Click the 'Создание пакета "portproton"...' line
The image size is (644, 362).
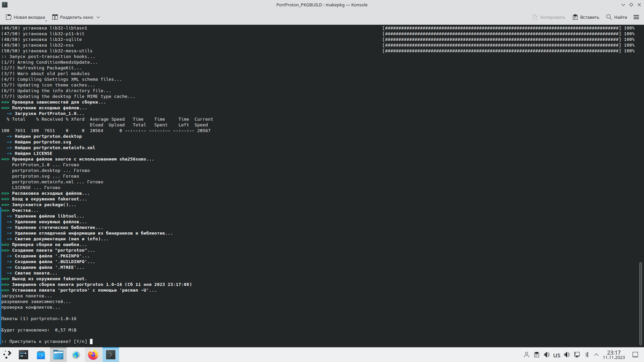tap(48, 250)
